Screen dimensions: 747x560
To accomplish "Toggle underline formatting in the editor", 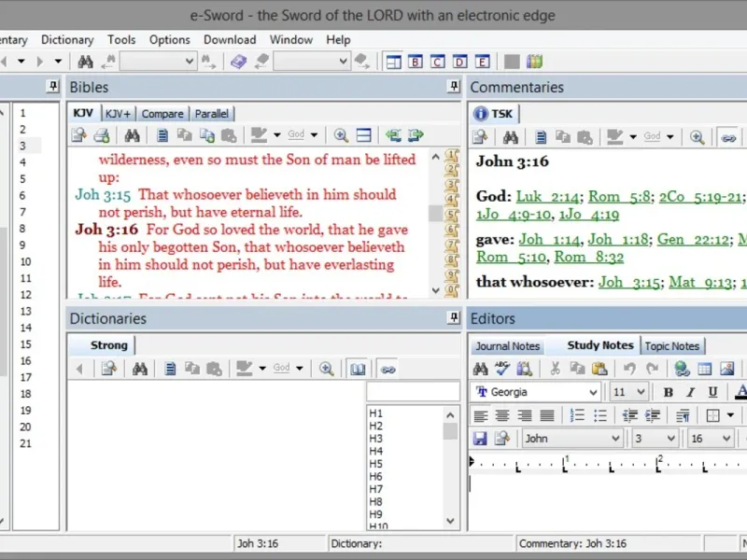I will click(x=712, y=392).
